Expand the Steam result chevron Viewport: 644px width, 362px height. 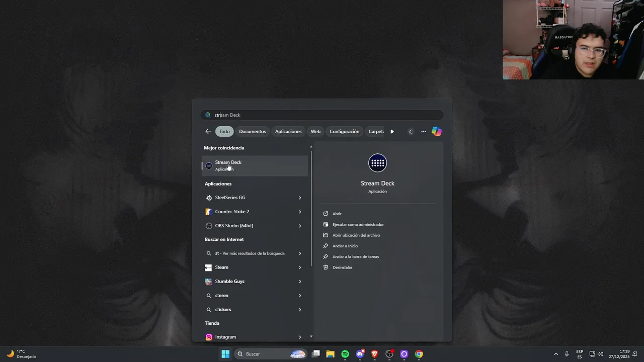pyautogui.click(x=300, y=267)
